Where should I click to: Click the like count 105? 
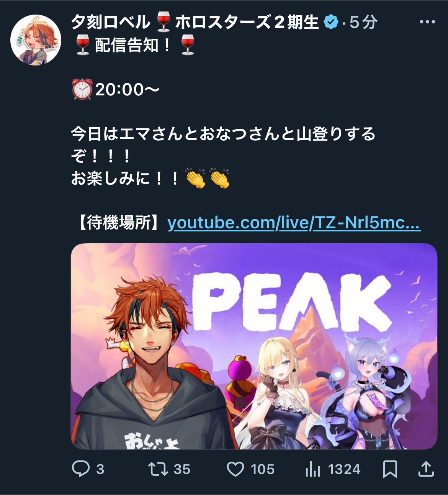coord(263,469)
